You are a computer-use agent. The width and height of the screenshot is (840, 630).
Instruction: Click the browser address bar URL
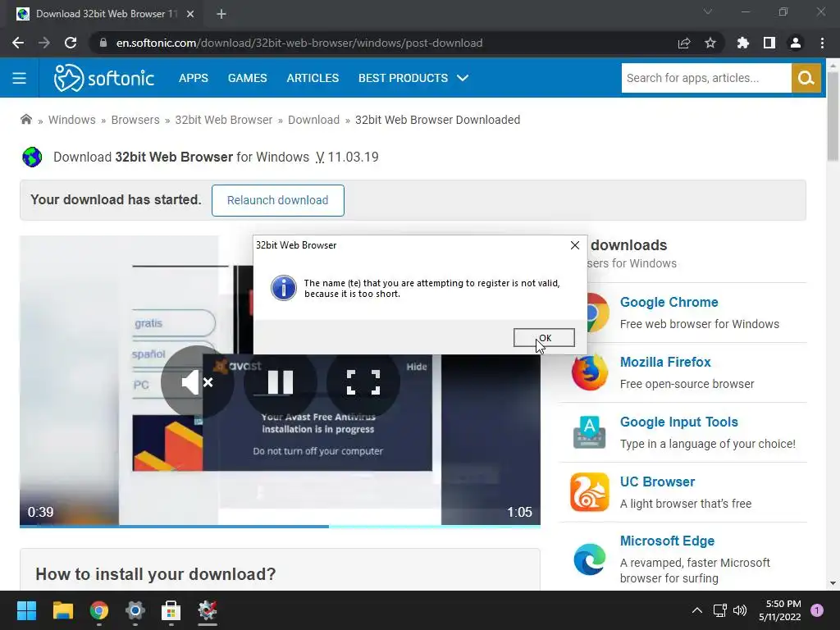point(299,43)
